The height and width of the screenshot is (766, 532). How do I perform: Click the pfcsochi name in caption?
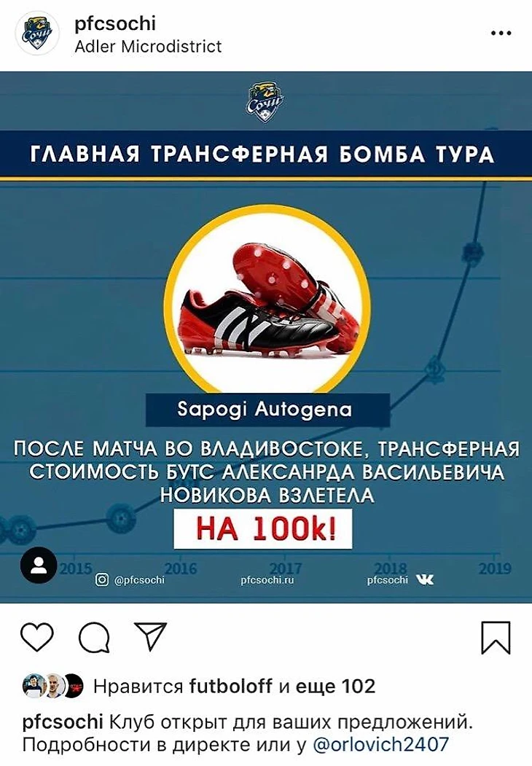coord(63,722)
